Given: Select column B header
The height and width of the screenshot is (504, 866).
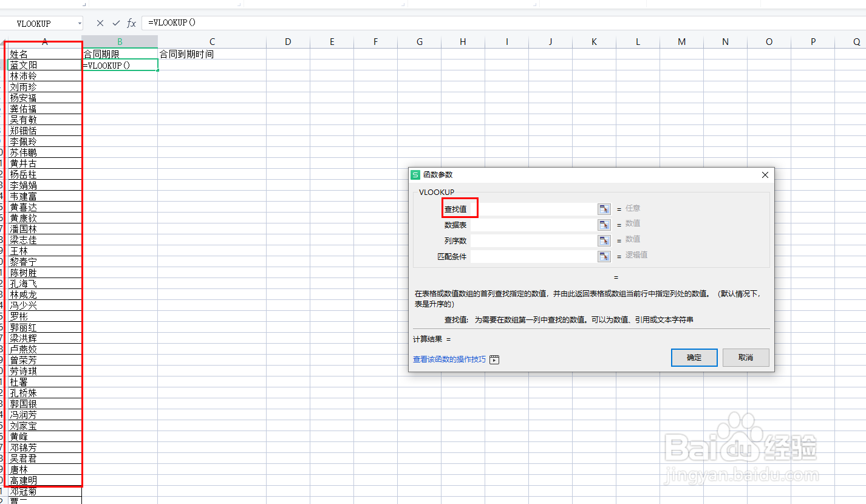Looking at the screenshot, I should click(120, 42).
